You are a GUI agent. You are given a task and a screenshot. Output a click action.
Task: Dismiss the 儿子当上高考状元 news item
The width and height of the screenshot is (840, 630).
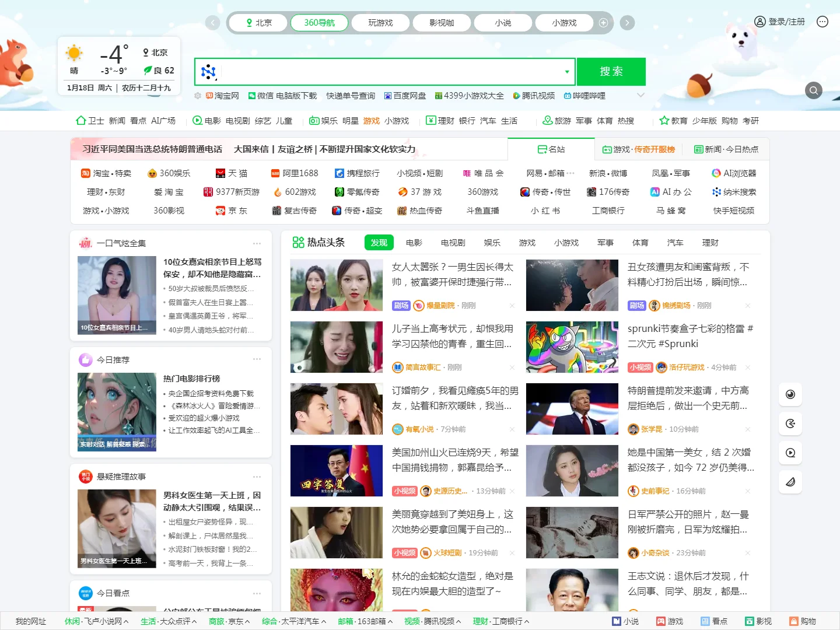512,367
